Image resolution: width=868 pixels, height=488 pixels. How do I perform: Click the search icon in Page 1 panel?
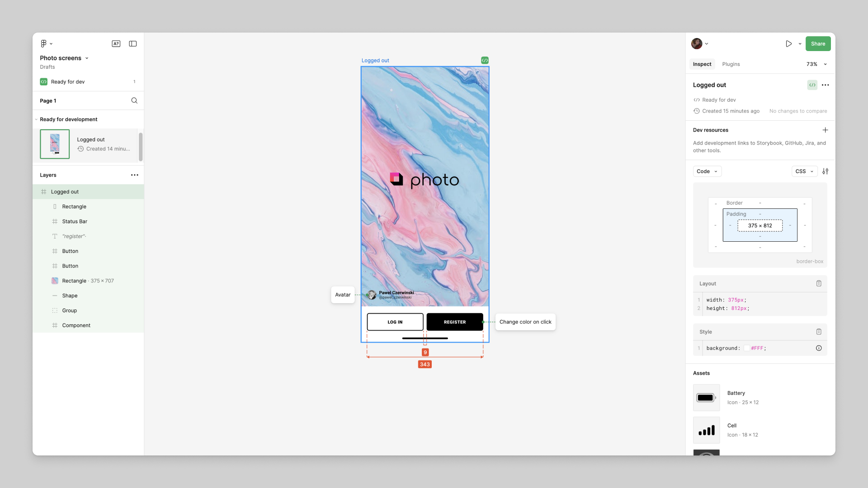click(x=134, y=100)
